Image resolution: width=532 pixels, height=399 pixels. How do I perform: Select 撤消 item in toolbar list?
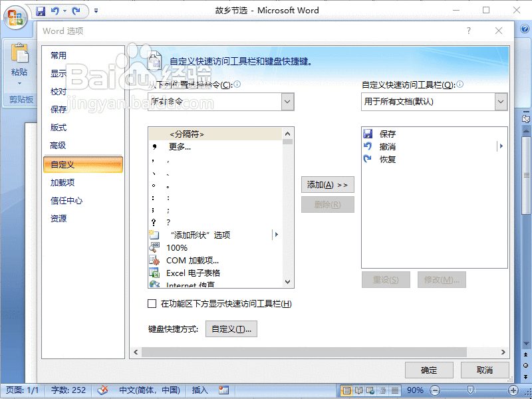(x=434, y=146)
